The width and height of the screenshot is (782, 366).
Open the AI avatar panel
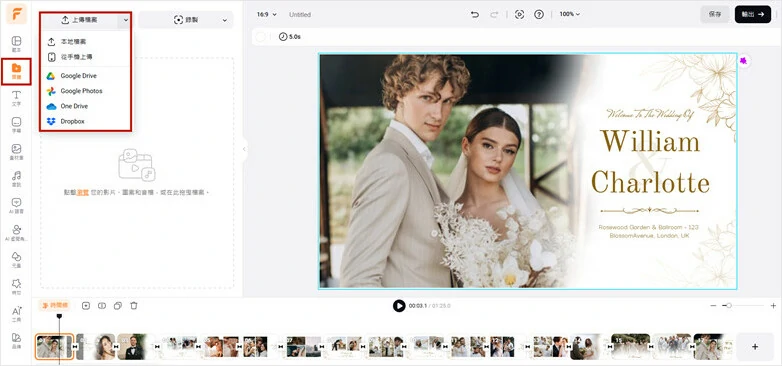click(x=16, y=233)
